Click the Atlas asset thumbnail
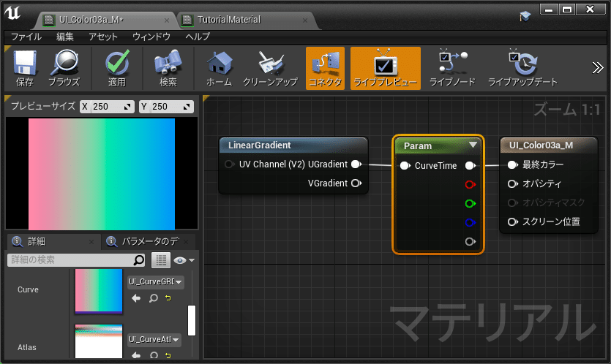 pos(99,341)
